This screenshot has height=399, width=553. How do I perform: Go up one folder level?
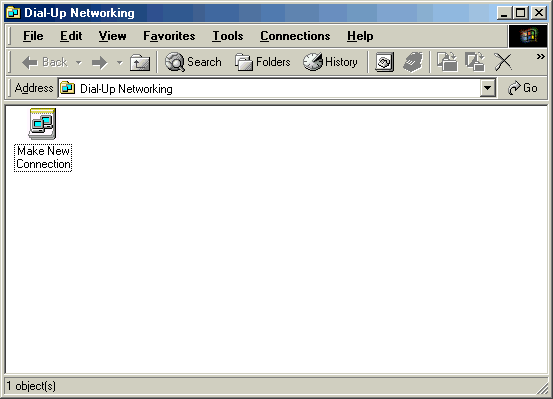pyautogui.click(x=140, y=63)
